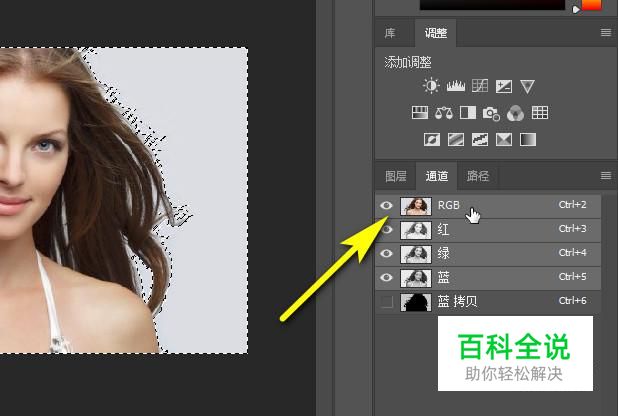The width and height of the screenshot is (618, 416).
Task: Select the RGB composite channel row
Action: click(x=488, y=206)
